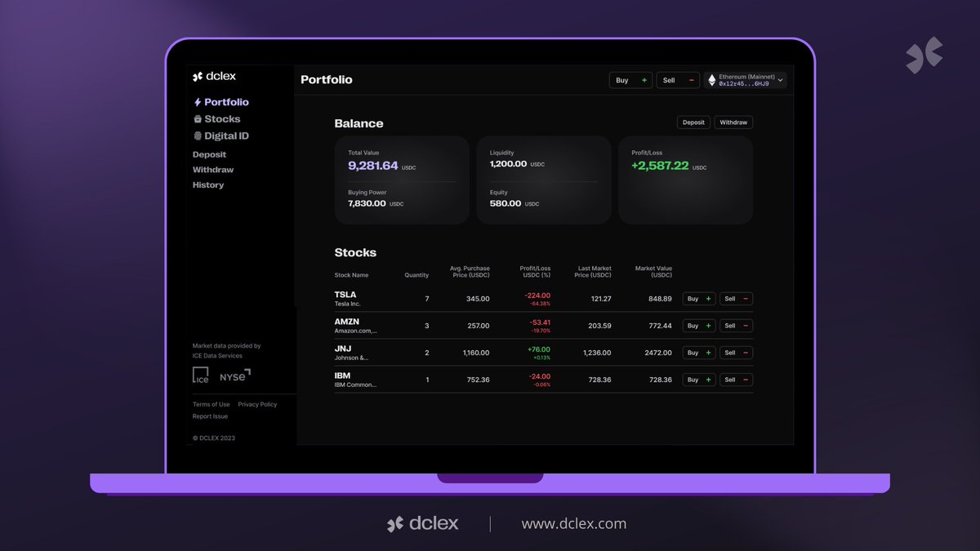Viewport: 980px width, 551px height.
Task: Click IBM's 728.36 market value
Action: coord(660,380)
